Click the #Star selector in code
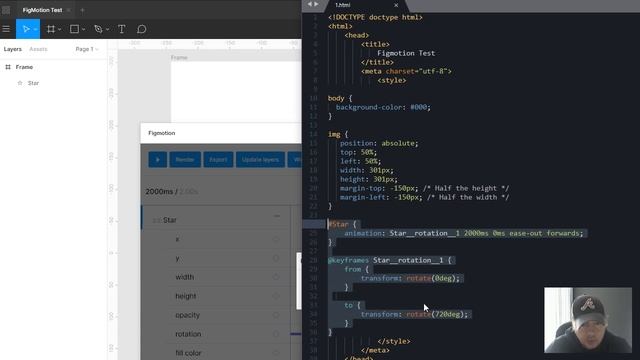640x360 pixels. (338, 224)
